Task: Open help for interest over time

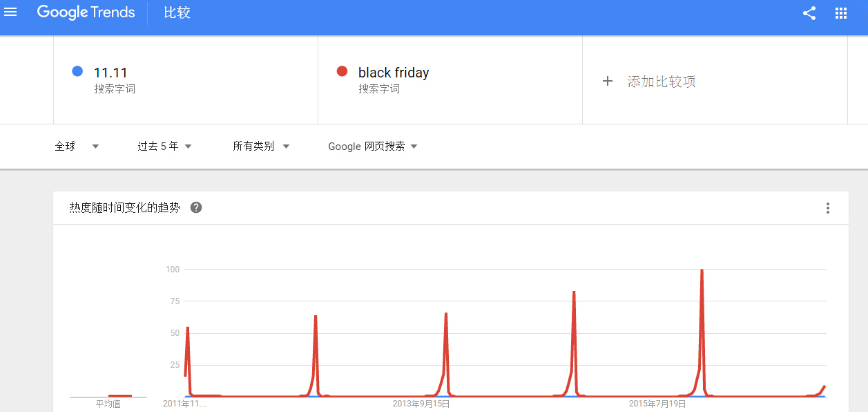Action: pos(196,207)
